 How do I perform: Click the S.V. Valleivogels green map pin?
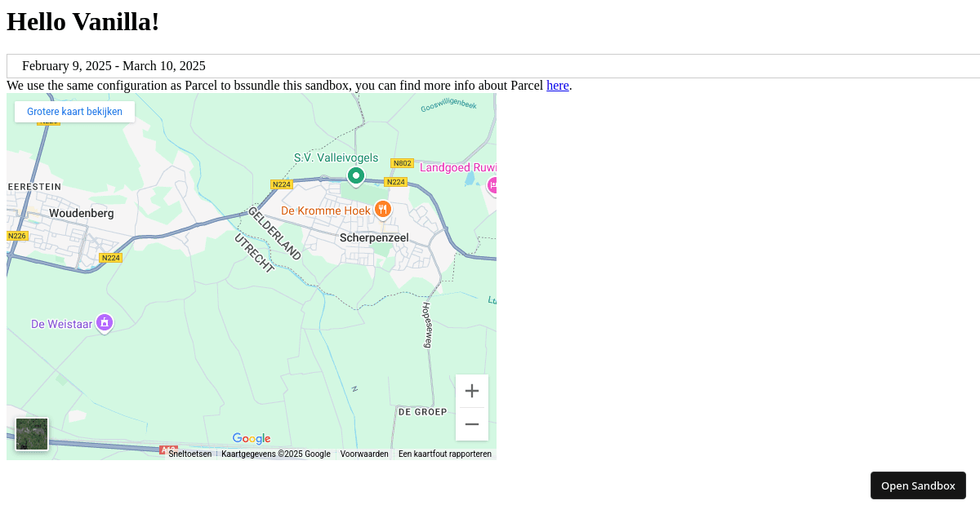[356, 176]
